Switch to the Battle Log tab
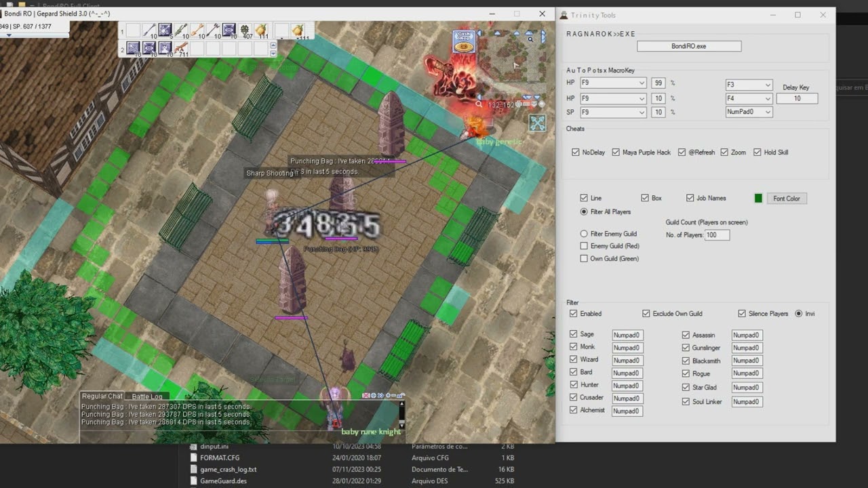The image size is (868, 488). (x=147, y=396)
